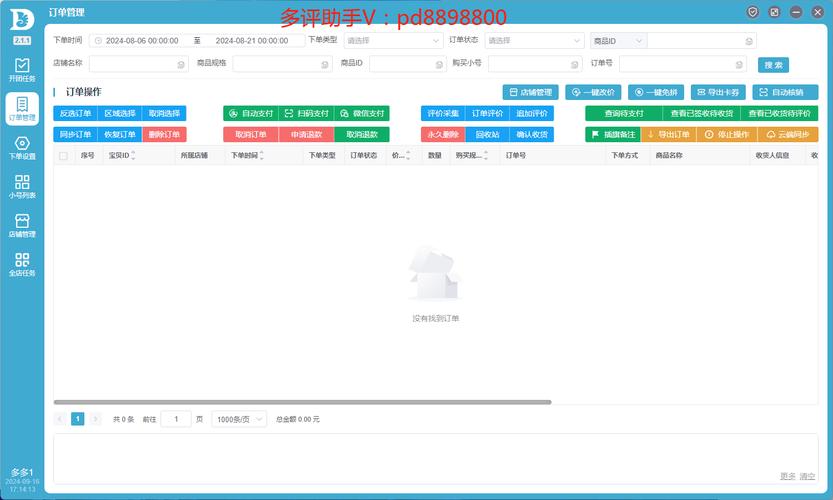The width and height of the screenshot is (833, 500).
Task: Click the red 永久删除 button
Action: pyautogui.click(x=443, y=134)
